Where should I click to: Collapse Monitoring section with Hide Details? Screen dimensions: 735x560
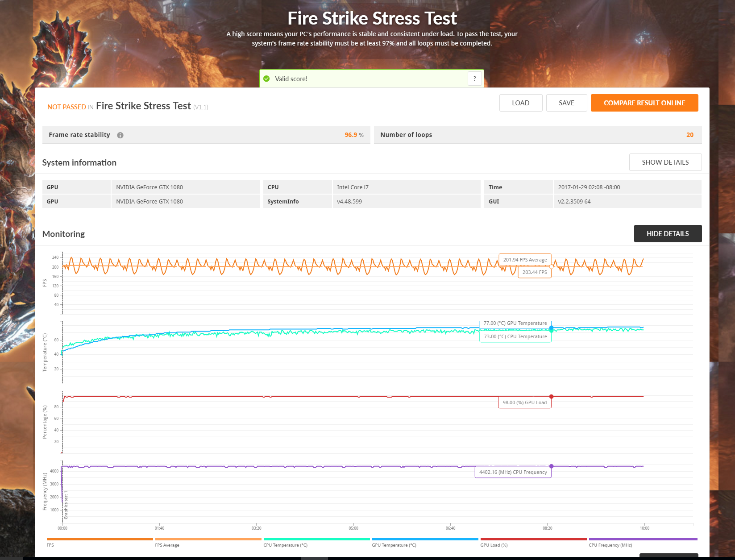[x=668, y=234]
